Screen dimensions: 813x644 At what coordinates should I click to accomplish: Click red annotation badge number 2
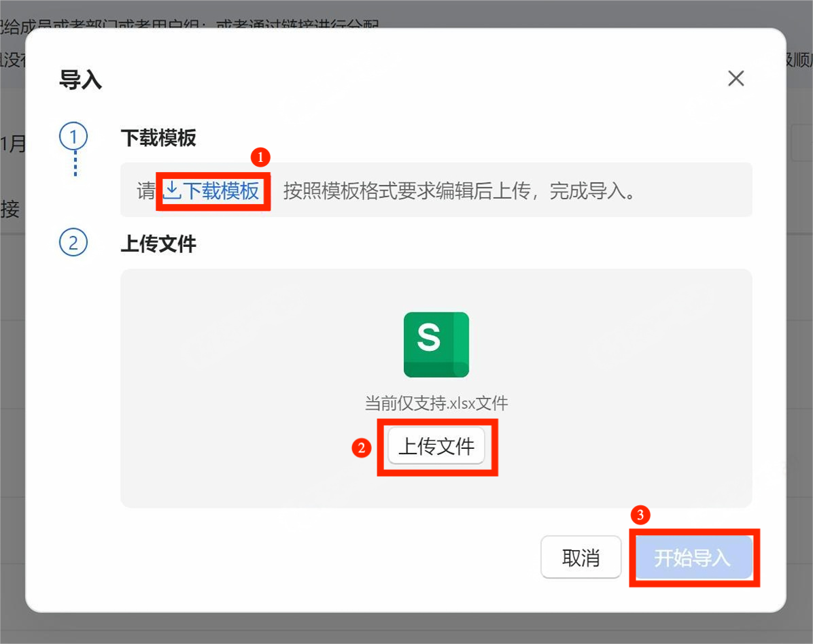tap(361, 447)
